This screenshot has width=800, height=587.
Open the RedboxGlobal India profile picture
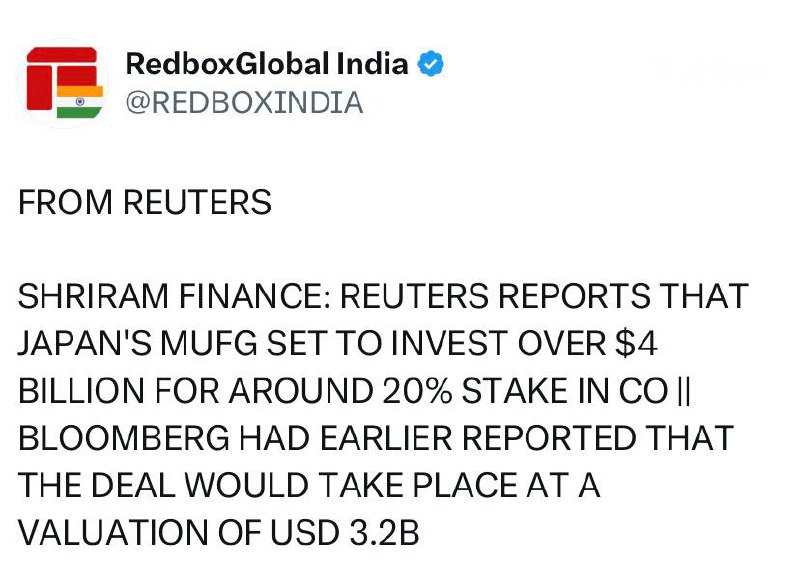(x=62, y=84)
